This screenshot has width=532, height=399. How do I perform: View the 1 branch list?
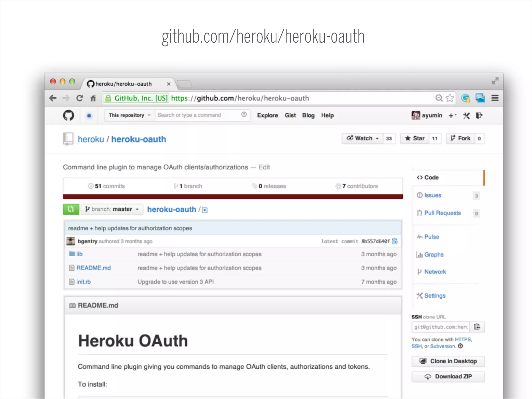[x=188, y=186]
